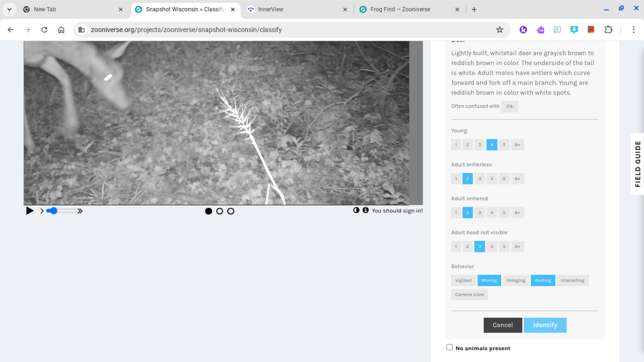
Task: Select Foraging behavior
Action: pyautogui.click(x=516, y=281)
